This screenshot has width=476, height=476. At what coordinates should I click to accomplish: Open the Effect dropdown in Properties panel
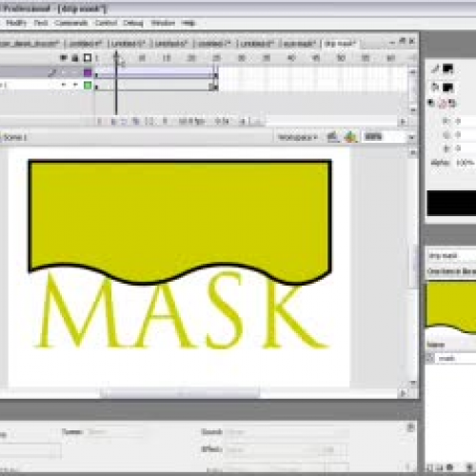(x=272, y=449)
